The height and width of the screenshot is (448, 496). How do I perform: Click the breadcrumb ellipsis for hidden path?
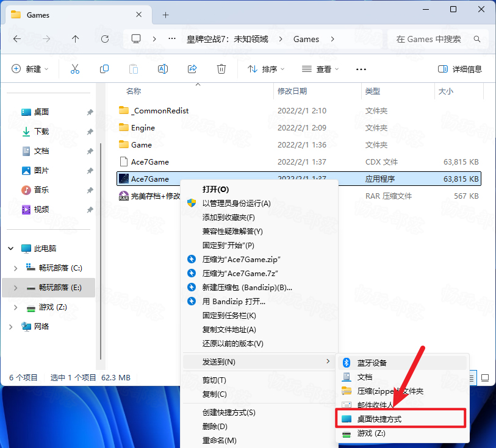172,39
